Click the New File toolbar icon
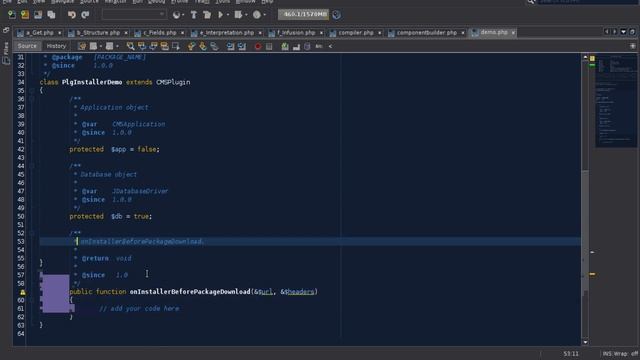Screen dimensions: 640x360 pos(12,15)
